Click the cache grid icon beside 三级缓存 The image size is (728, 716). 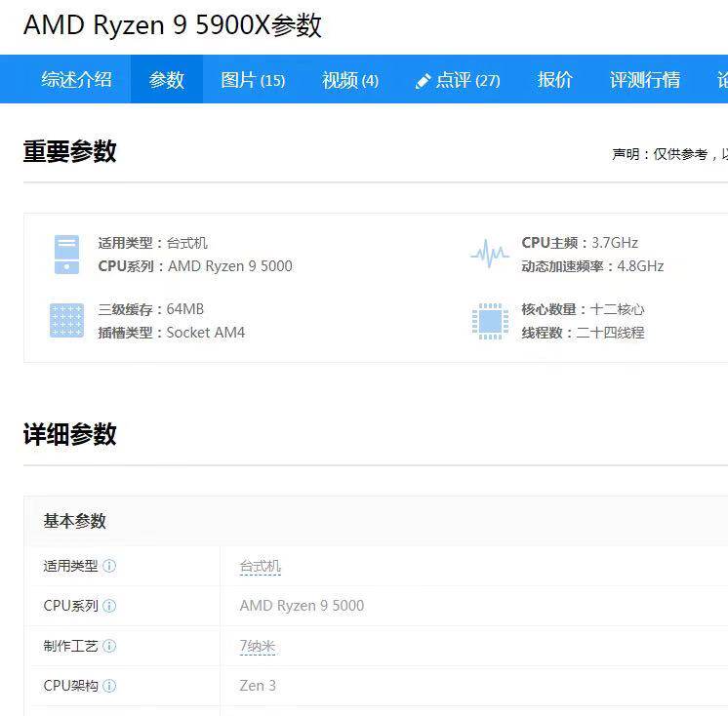[x=67, y=320]
